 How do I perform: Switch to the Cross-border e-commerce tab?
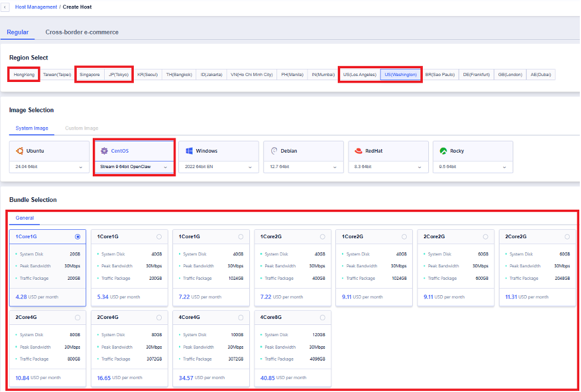[x=81, y=32]
